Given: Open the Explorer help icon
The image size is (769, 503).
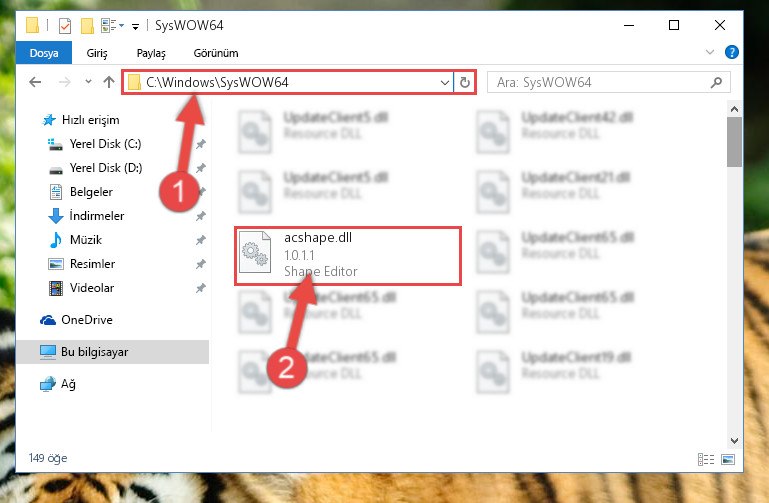Looking at the screenshot, I should (731, 52).
